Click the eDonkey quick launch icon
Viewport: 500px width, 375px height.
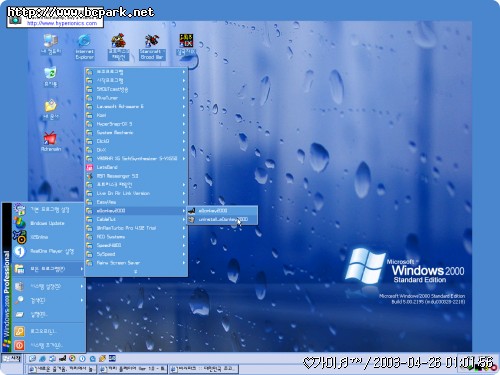coord(62,359)
